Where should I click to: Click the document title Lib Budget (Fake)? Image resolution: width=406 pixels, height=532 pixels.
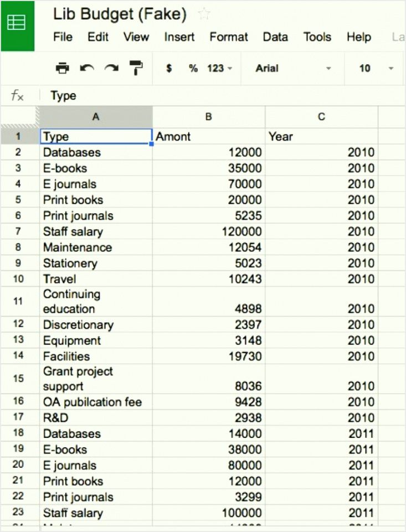(120, 14)
